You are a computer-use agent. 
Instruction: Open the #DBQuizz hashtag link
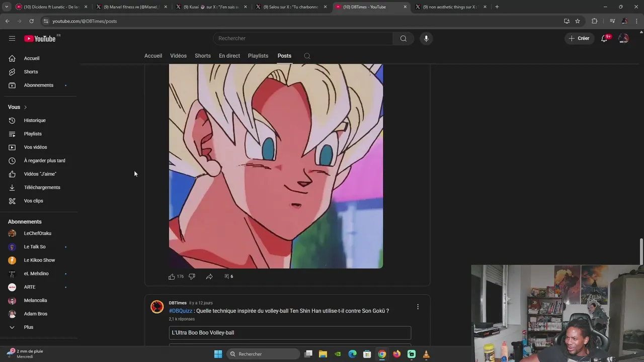pyautogui.click(x=181, y=311)
